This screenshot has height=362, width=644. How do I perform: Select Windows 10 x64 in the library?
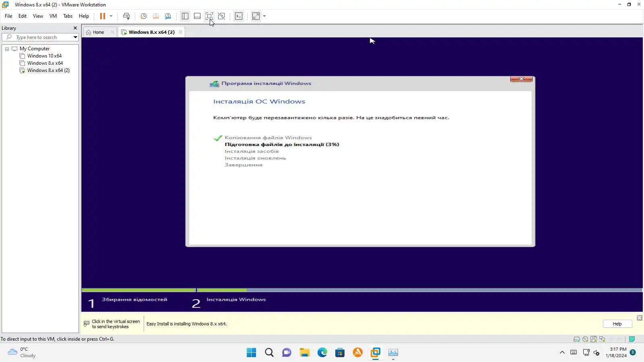pyautogui.click(x=44, y=56)
